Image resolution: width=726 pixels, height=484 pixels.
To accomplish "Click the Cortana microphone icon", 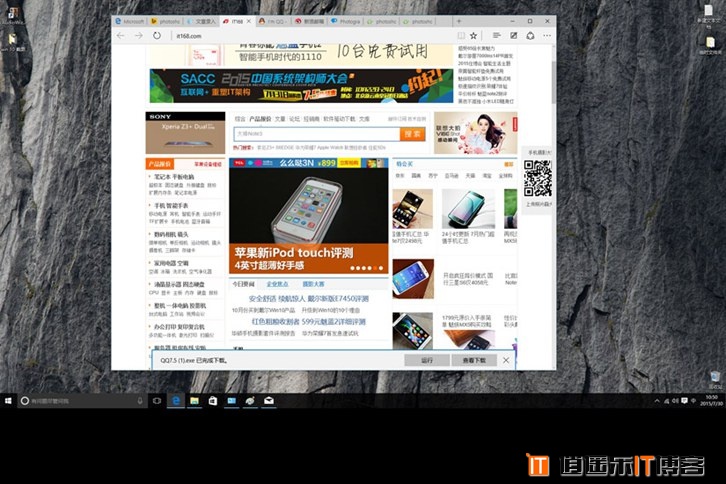I will pos(140,401).
